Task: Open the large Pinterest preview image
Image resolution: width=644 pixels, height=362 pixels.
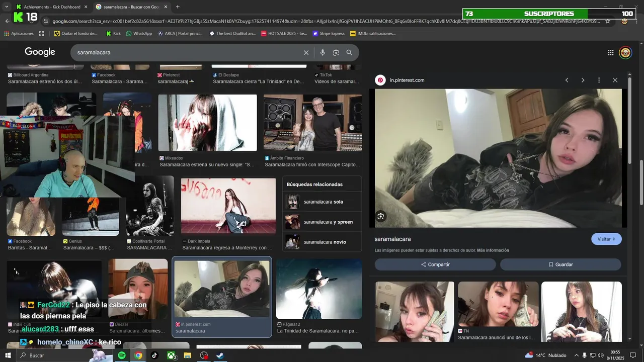Action: point(499,158)
